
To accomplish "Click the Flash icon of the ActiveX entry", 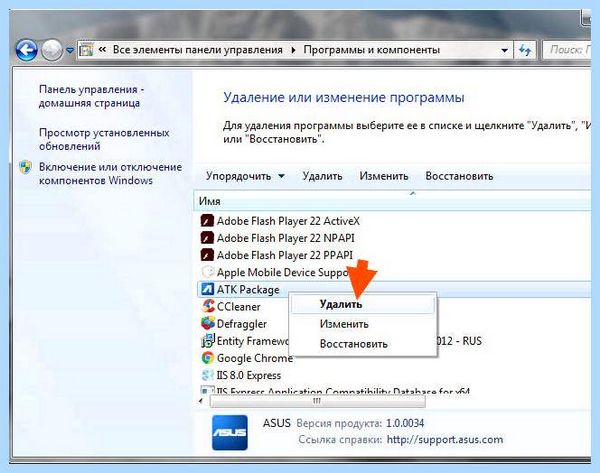I will [x=207, y=221].
